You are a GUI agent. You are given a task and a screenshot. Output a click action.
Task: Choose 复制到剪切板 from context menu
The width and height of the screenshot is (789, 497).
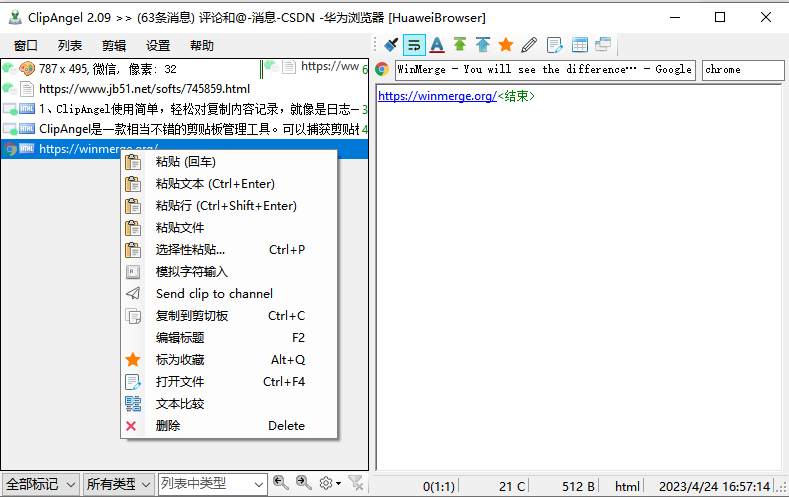pos(229,316)
